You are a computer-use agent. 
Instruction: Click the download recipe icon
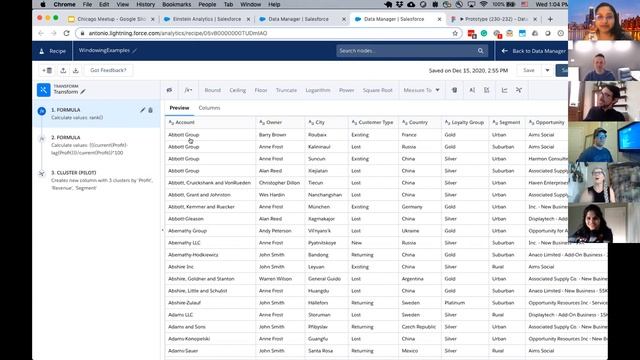[x=76, y=70]
